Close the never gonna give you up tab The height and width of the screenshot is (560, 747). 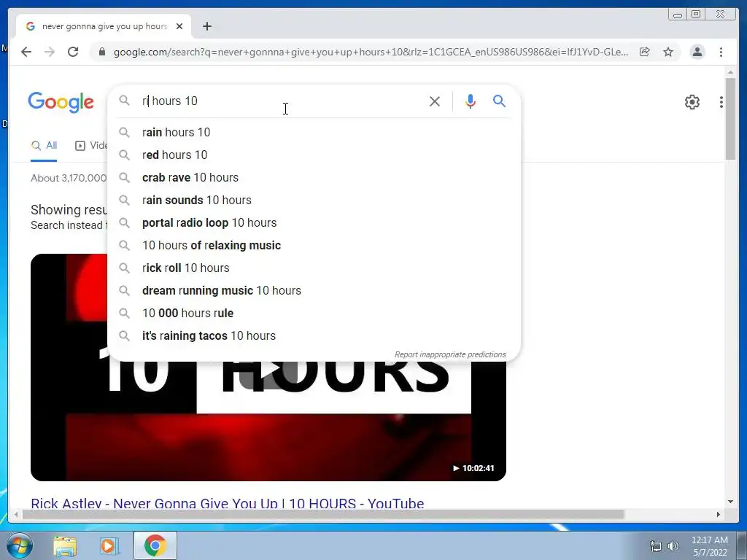tap(179, 26)
